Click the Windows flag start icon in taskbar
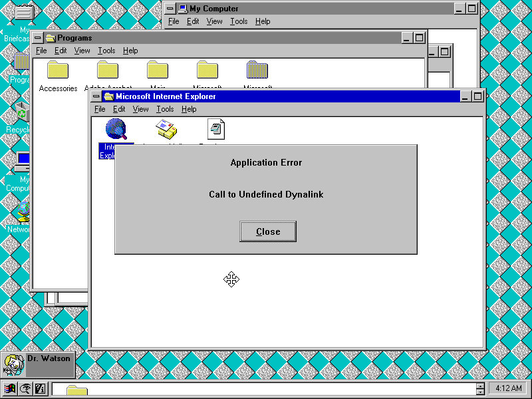The height and width of the screenshot is (399, 532). tap(9, 389)
